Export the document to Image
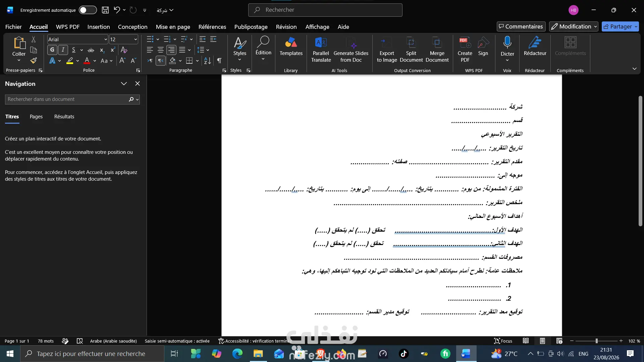This screenshot has width=644, height=362. click(387, 50)
